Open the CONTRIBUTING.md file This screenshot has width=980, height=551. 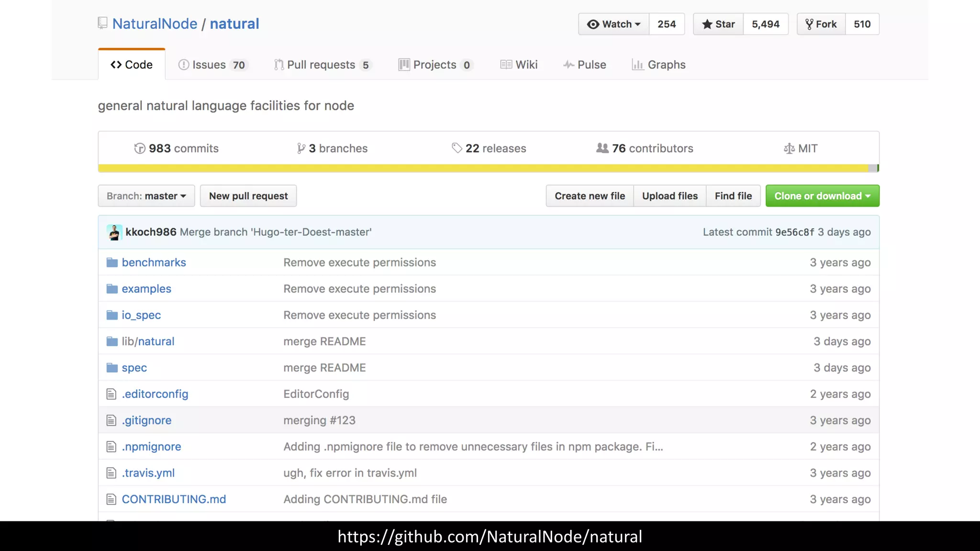[x=174, y=499]
